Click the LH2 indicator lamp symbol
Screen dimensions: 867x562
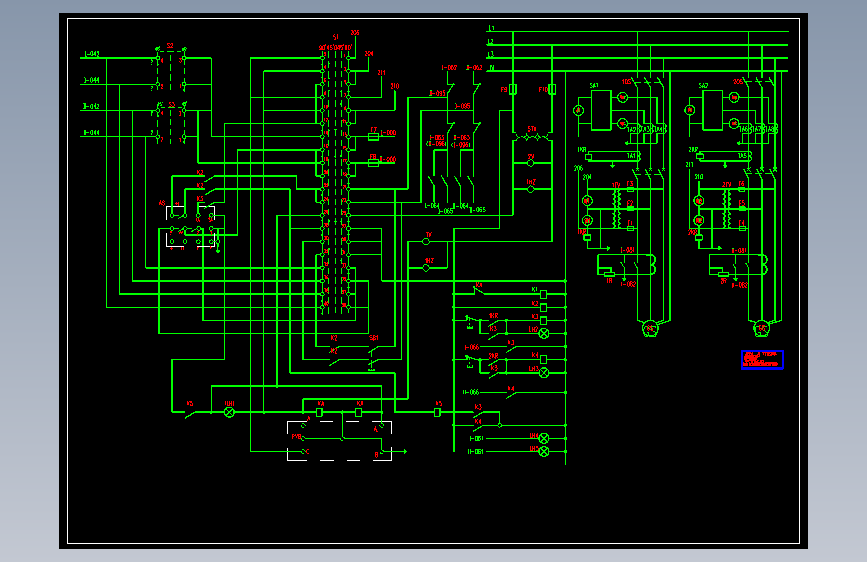point(544,333)
